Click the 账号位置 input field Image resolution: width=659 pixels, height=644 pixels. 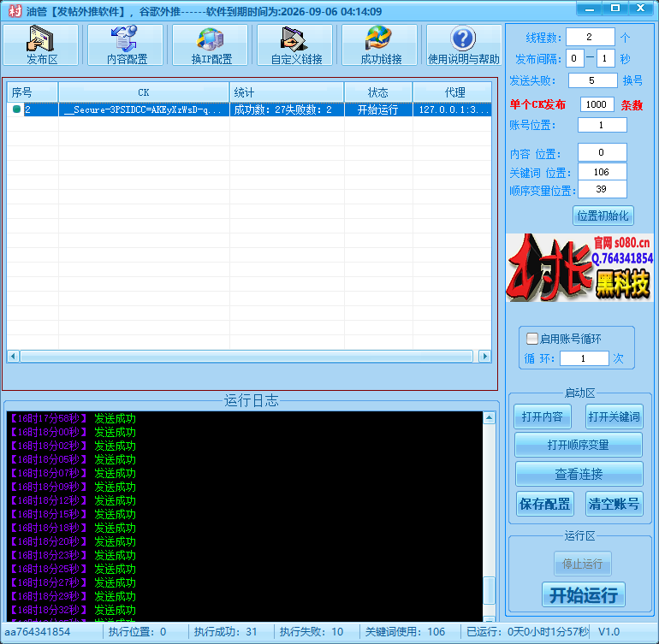603,125
